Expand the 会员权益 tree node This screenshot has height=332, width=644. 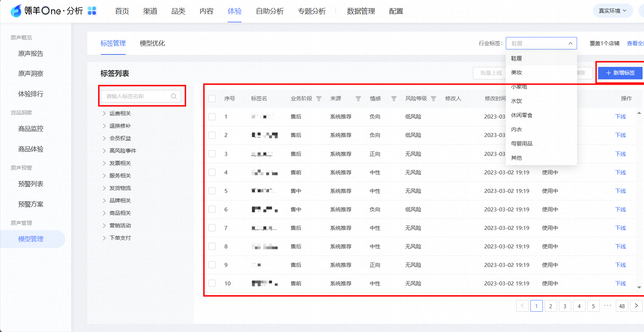click(x=104, y=138)
